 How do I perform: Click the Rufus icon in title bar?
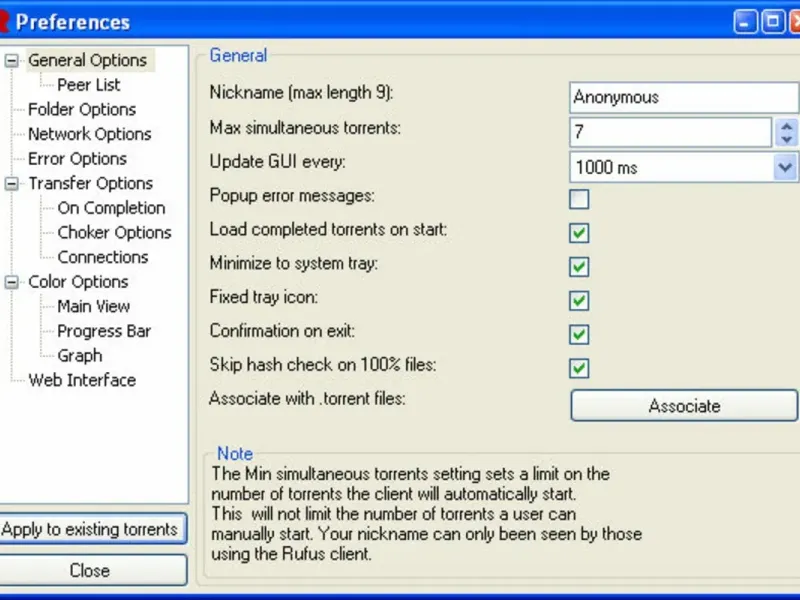4,22
